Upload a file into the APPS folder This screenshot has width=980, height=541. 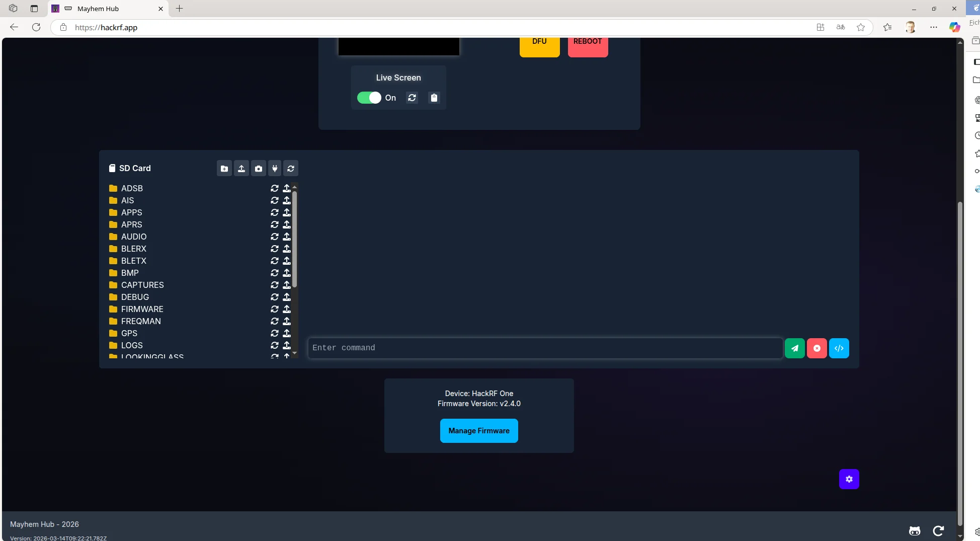287,212
